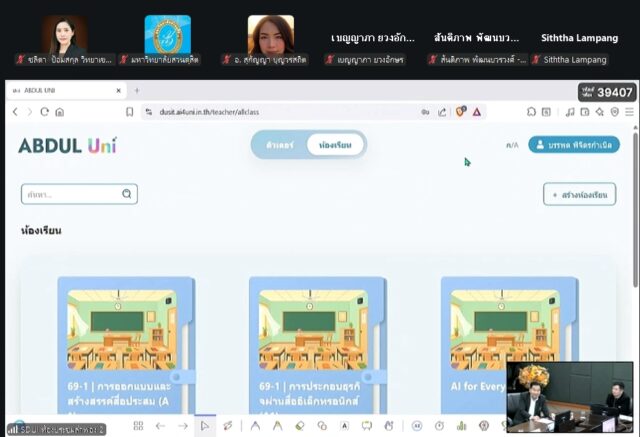This screenshot has height=437, width=640.
Task: Click the A/A font size control
Action: 512,145
